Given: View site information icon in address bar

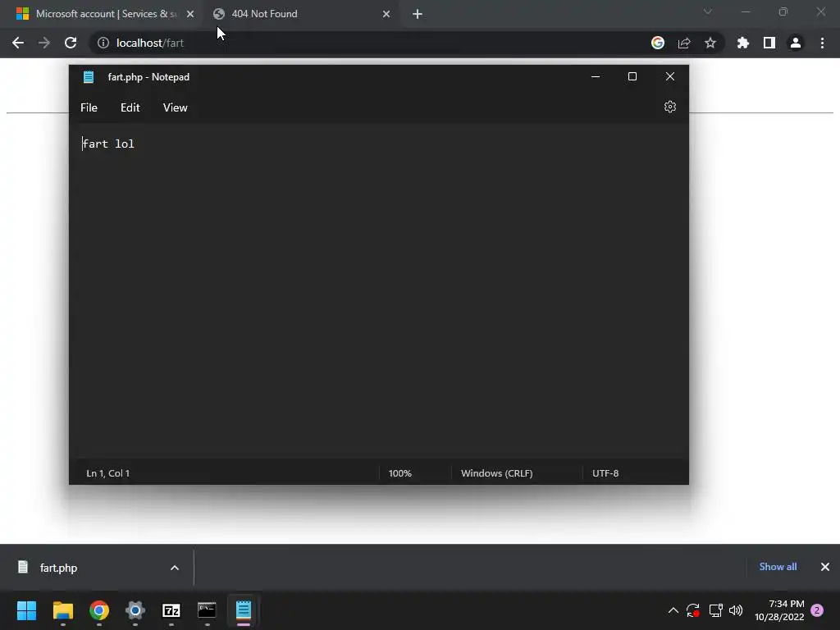Looking at the screenshot, I should 103,43.
